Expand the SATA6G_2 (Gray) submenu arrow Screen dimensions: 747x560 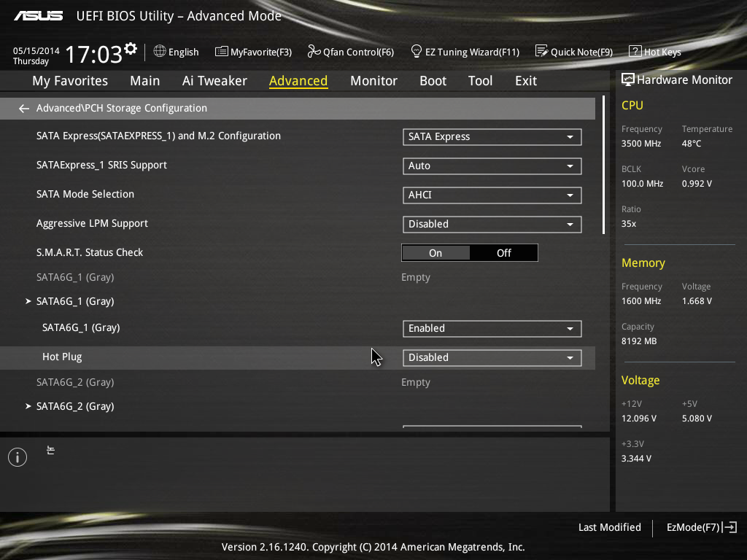(28, 406)
